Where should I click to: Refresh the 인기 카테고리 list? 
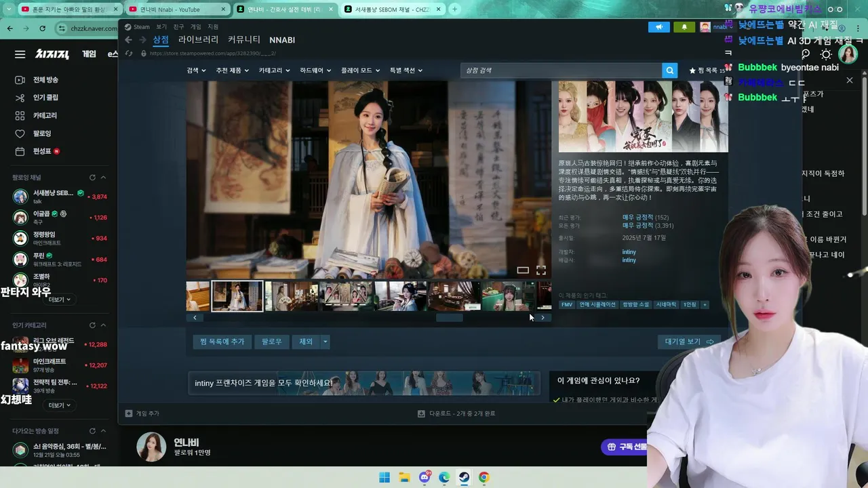click(92, 325)
